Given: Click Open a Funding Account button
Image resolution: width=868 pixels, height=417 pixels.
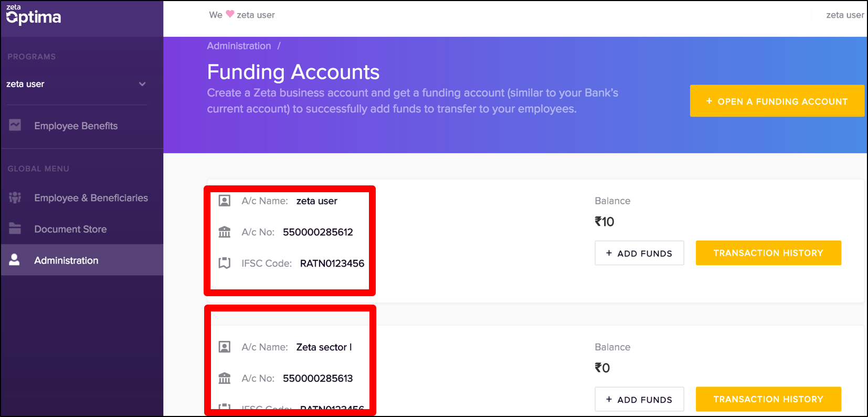Looking at the screenshot, I should 777,101.
